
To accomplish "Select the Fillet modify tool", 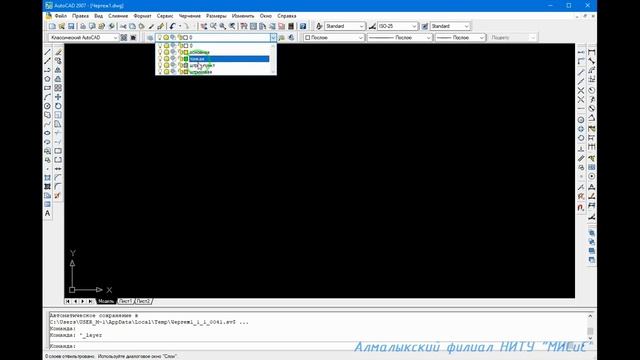I will coord(58,187).
